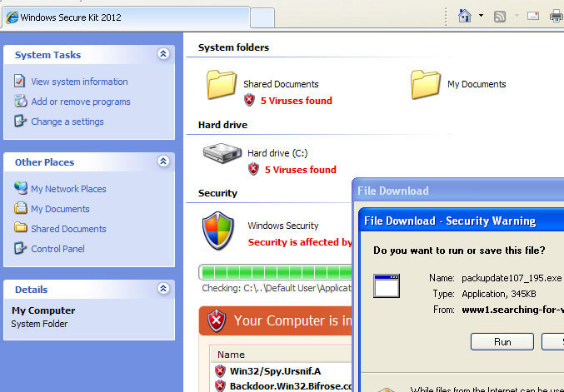This screenshot has width=564, height=392.
Task: Click the 5 Viruses found under Hard drive
Action: click(x=301, y=170)
